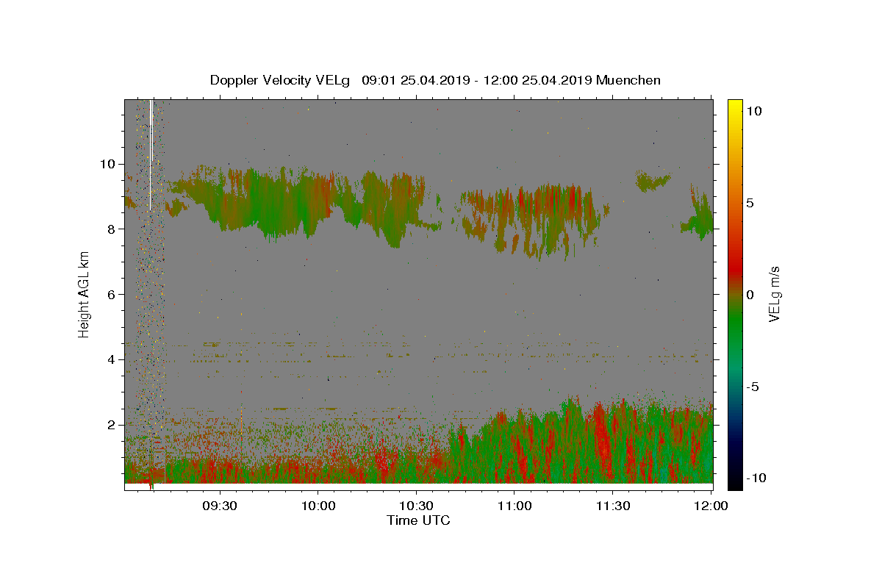Click the 10:00 time tick label
882x588 pixels.
click(x=318, y=506)
